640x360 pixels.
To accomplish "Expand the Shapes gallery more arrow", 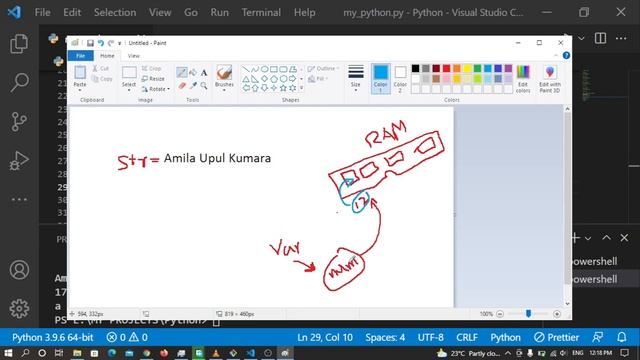I will pyautogui.click(x=302, y=88).
